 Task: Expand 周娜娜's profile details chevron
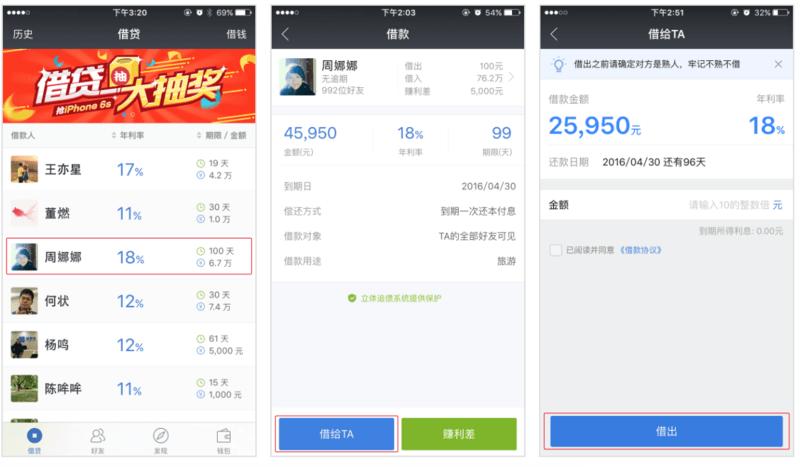(x=511, y=77)
